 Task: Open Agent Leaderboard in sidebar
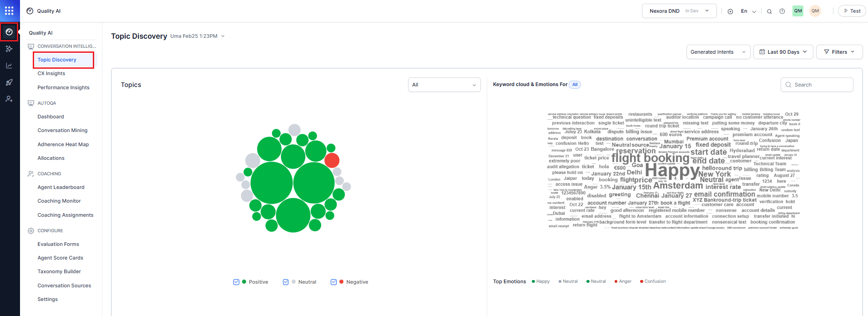61,188
